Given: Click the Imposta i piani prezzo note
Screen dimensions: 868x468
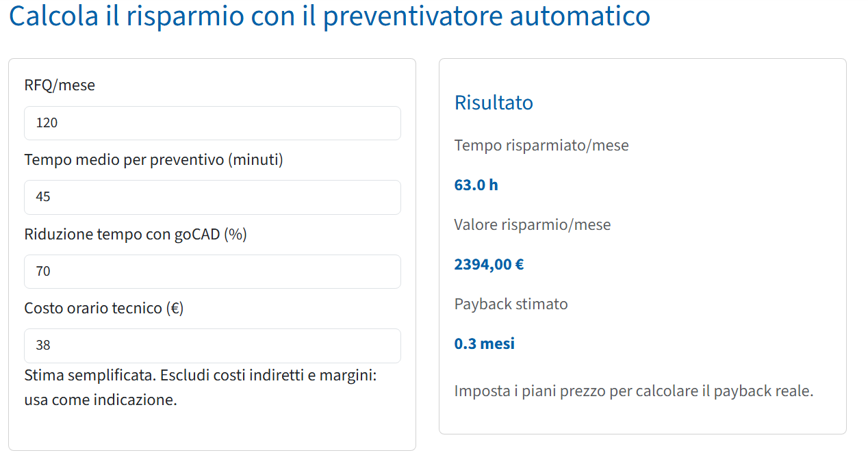Looking at the screenshot, I should (x=634, y=391).
